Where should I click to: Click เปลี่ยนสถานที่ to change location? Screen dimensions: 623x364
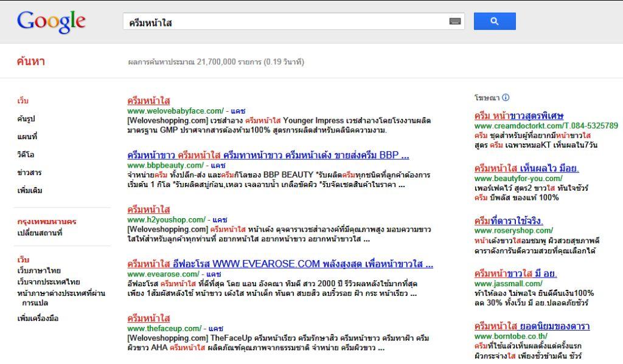40,233
